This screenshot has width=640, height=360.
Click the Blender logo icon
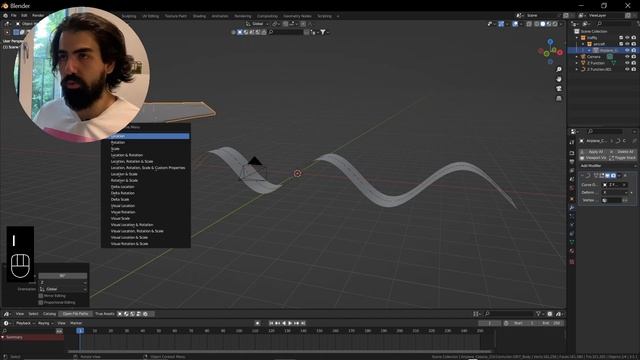[5, 6]
